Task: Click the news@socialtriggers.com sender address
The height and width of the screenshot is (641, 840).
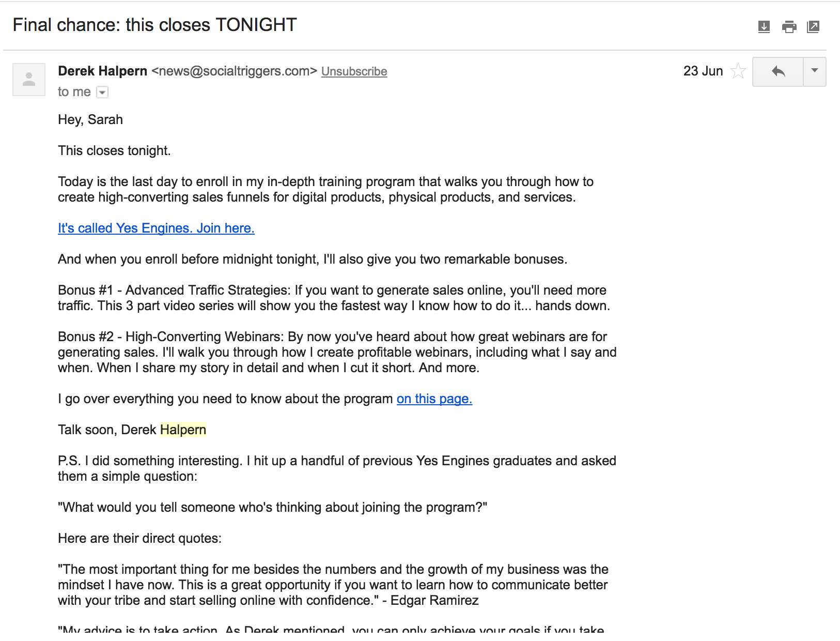Action: point(234,71)
